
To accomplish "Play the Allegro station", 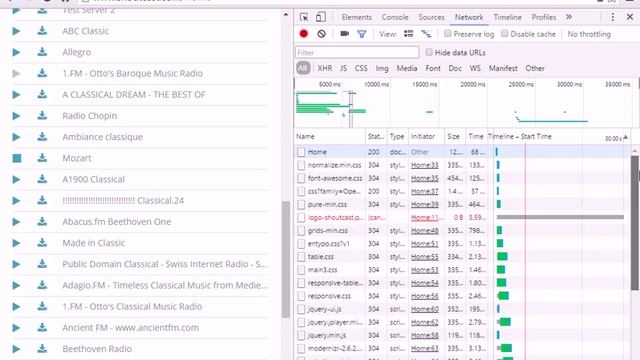I will coord(16,52).
